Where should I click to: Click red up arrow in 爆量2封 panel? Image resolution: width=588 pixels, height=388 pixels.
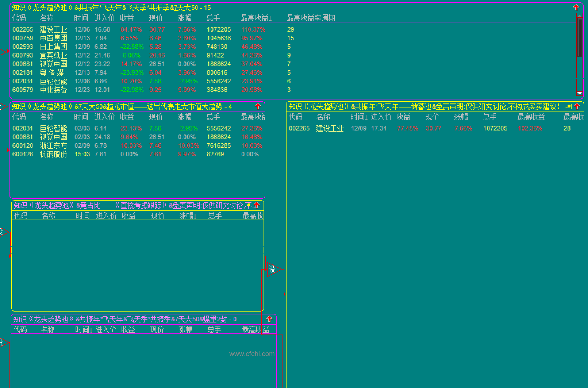[269, 318]
